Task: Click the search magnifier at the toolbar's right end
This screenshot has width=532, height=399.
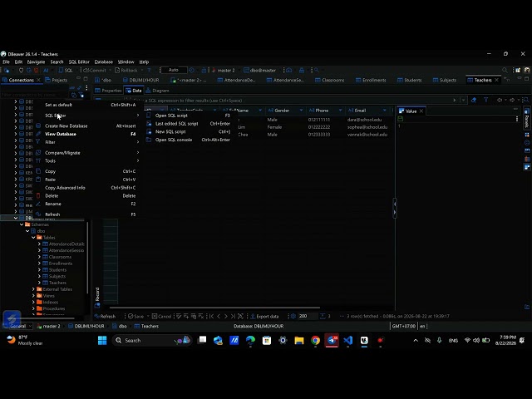Action: pyautogui.click(x=505, y=70)
